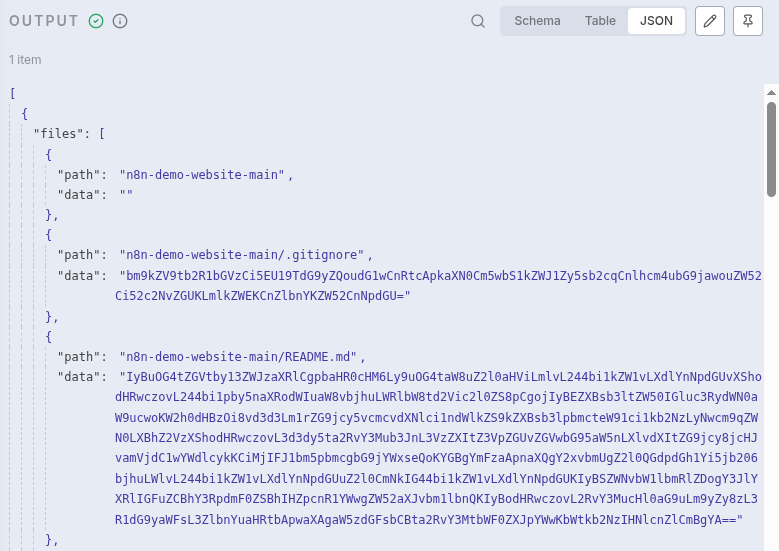This screenshot has width=779, height=551.
Task: Select the JSON view tab
Action: (x=656, y=21)
